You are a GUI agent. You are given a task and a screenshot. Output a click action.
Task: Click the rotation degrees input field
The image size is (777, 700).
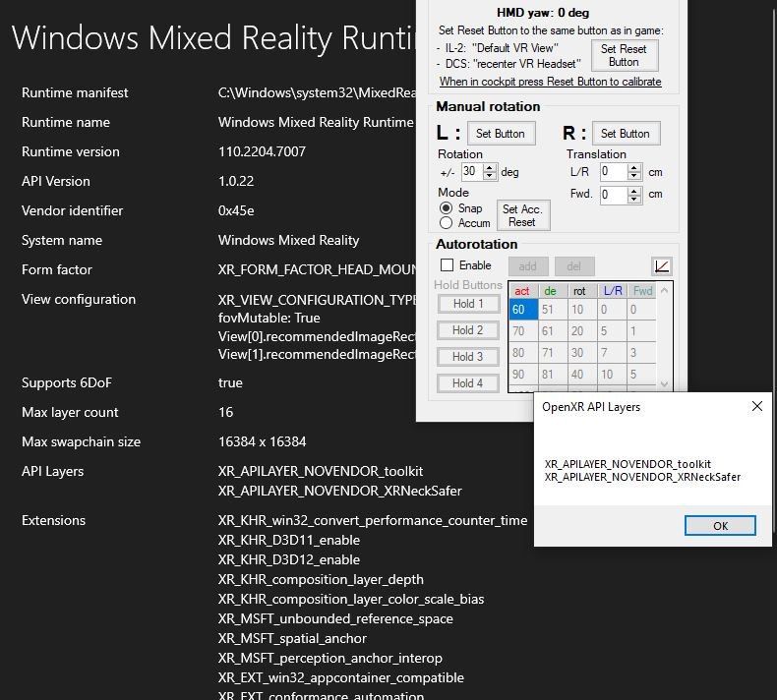click(472, 172)
